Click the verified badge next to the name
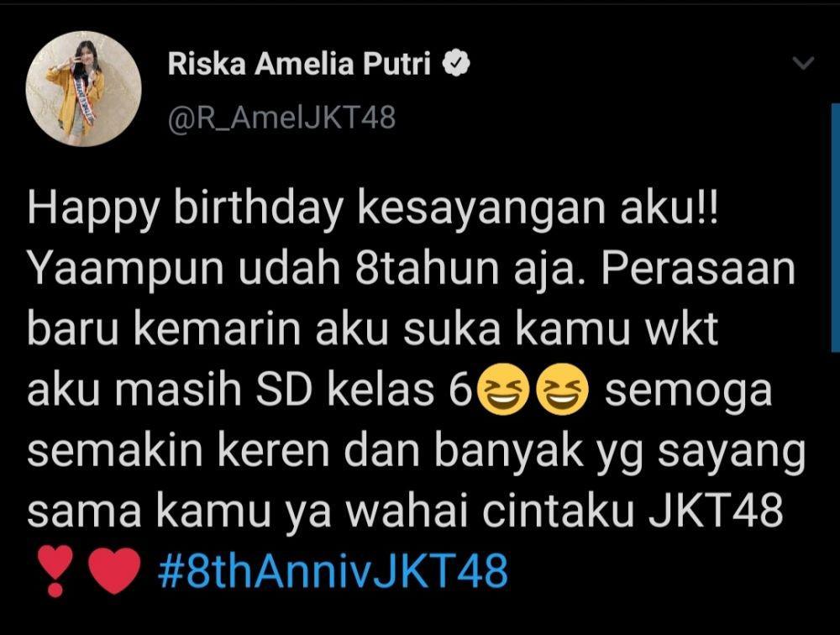Viewport: 840px width, 635px height. pos(456,64)
